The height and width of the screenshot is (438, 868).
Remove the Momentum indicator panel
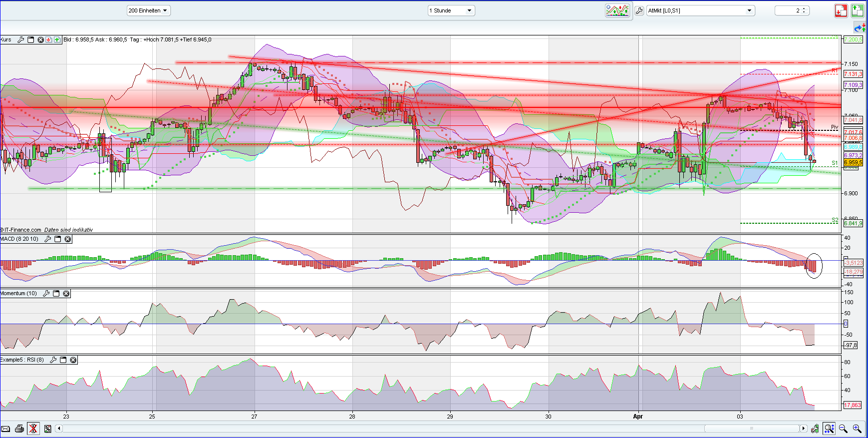tap(66, 294)
